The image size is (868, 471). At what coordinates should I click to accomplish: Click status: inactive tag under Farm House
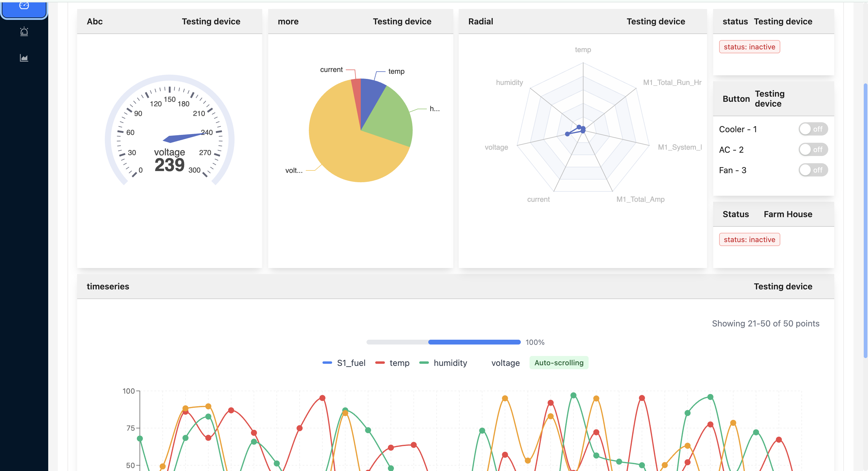749,240
